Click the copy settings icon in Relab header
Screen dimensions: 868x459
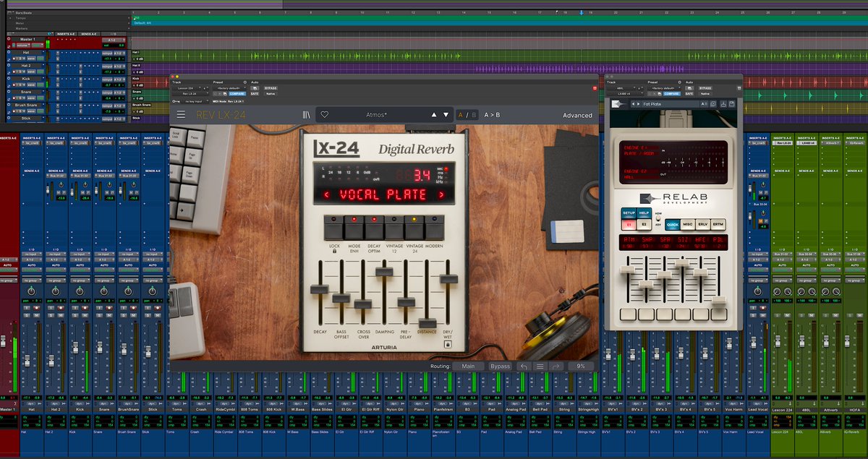point(712,104)
